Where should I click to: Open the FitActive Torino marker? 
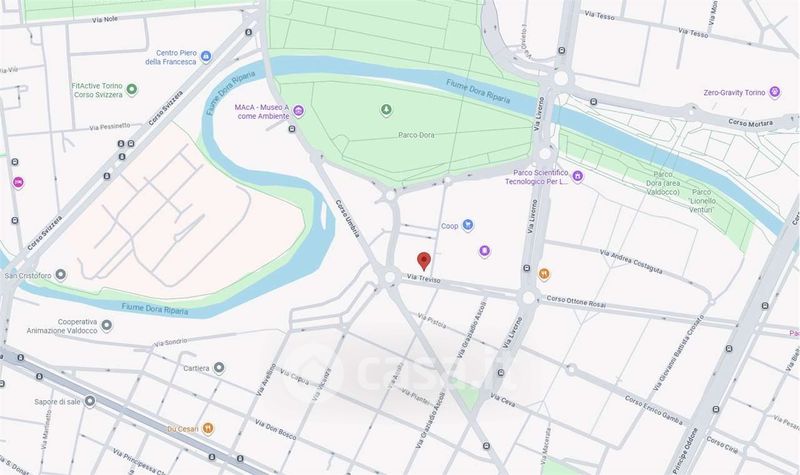click(x=132, y=89)
